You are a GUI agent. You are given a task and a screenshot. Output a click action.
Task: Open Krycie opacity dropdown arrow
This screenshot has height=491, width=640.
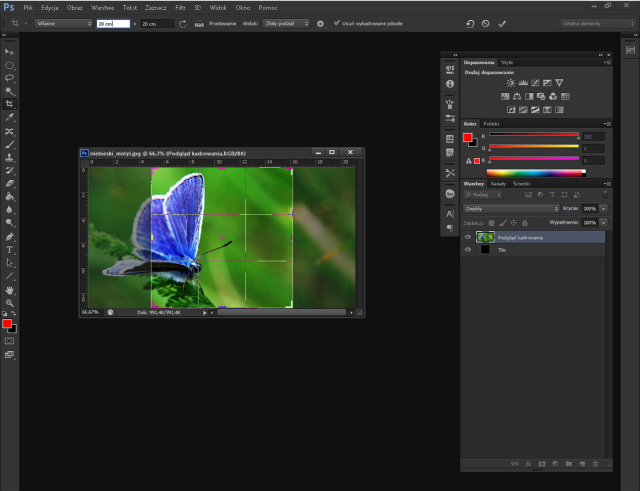point(604,209)
